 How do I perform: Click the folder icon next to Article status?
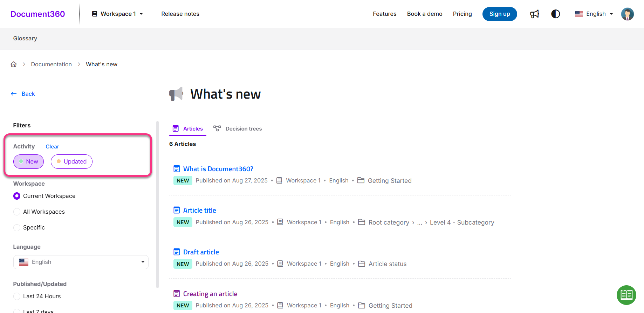(x=362, y=264)
